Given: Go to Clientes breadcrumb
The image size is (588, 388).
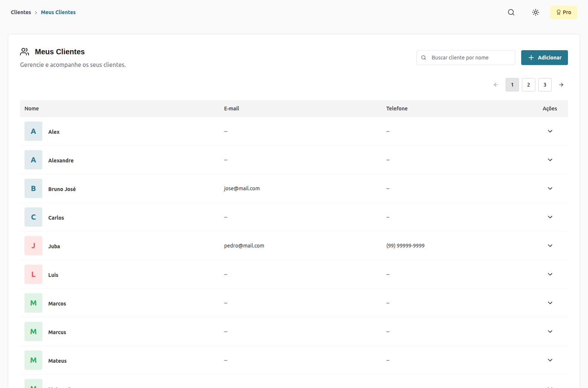Looking at the screenshot, I should pos(21,12).
